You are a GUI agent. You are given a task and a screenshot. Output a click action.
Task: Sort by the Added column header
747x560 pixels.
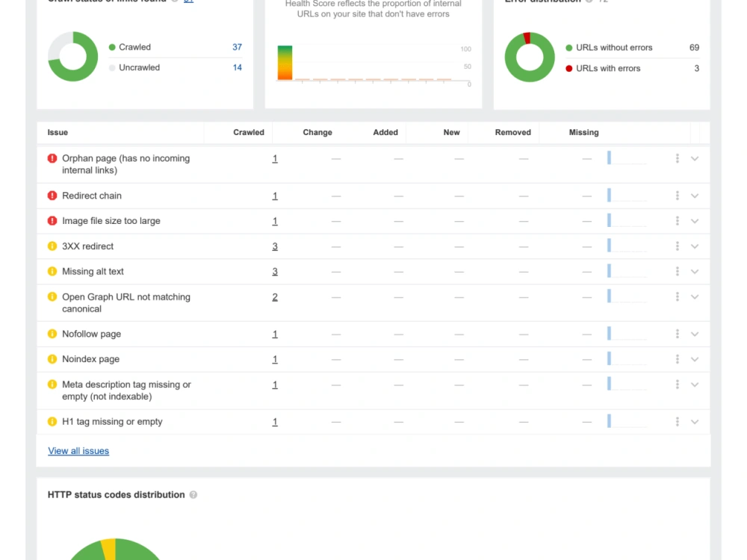[x=385, y=132]
